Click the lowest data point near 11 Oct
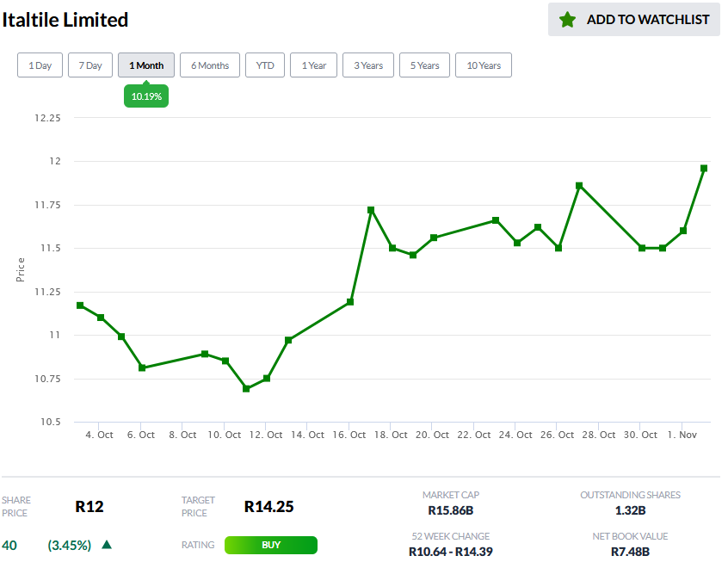 246,388
